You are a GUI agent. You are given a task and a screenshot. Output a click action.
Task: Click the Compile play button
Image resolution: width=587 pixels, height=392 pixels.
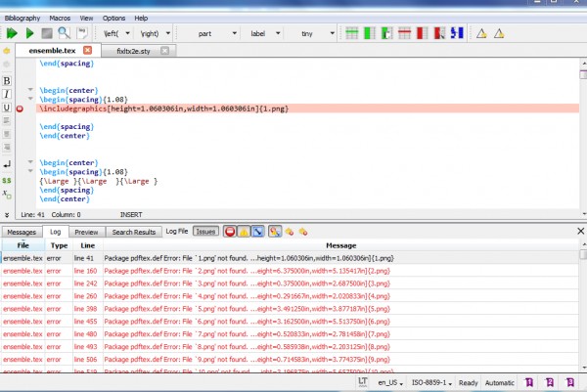(x=29, y=33)
